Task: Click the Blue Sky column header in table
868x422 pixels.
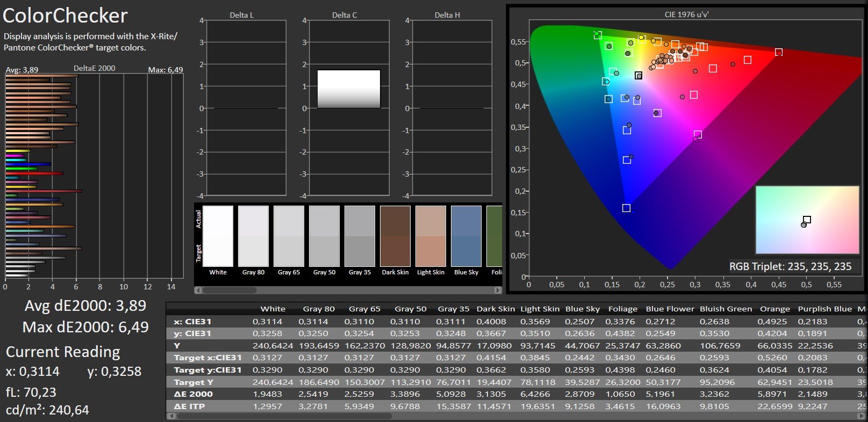Action: [x=582, y=309]
